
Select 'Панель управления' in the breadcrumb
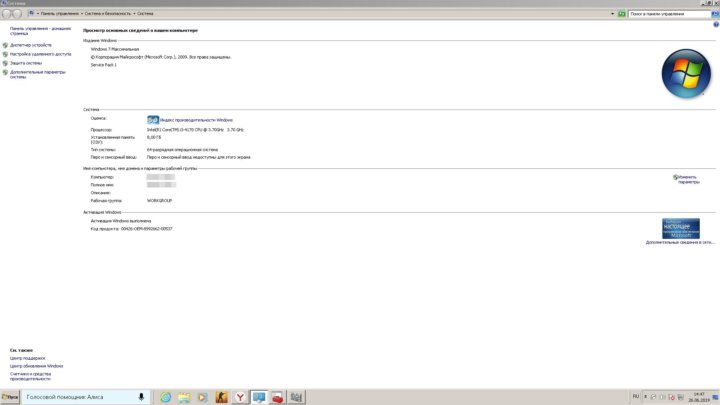tap(60, 14)
